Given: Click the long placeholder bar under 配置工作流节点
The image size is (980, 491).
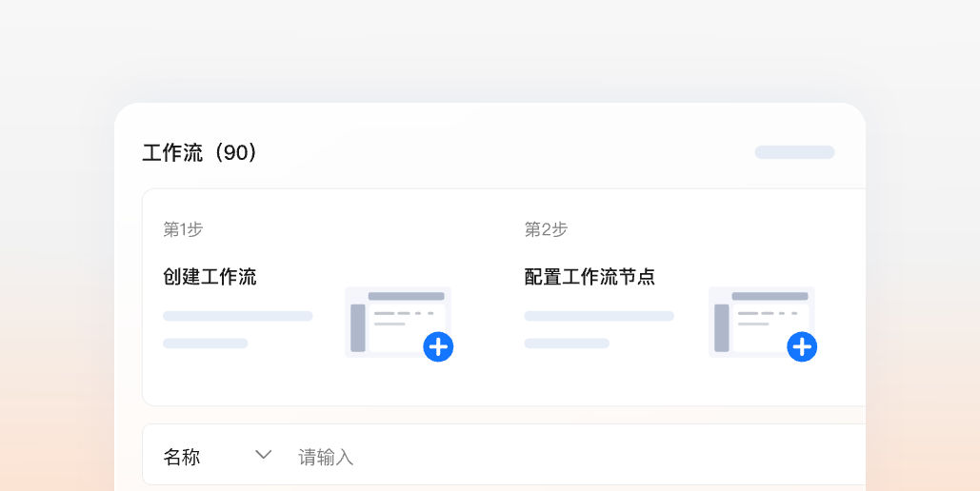Looking at the screenshot, I should click(x=599, y=316).
